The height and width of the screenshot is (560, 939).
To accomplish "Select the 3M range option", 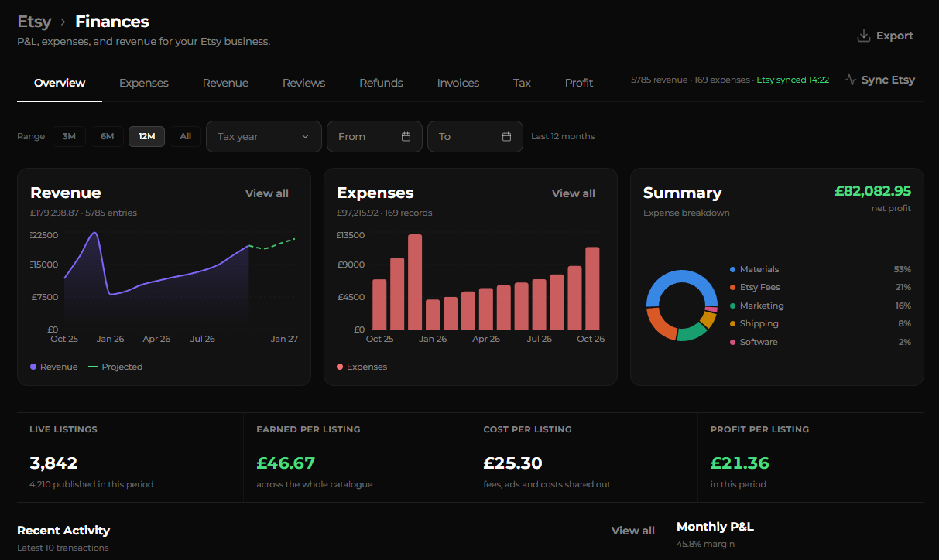I will coord(69,136).
